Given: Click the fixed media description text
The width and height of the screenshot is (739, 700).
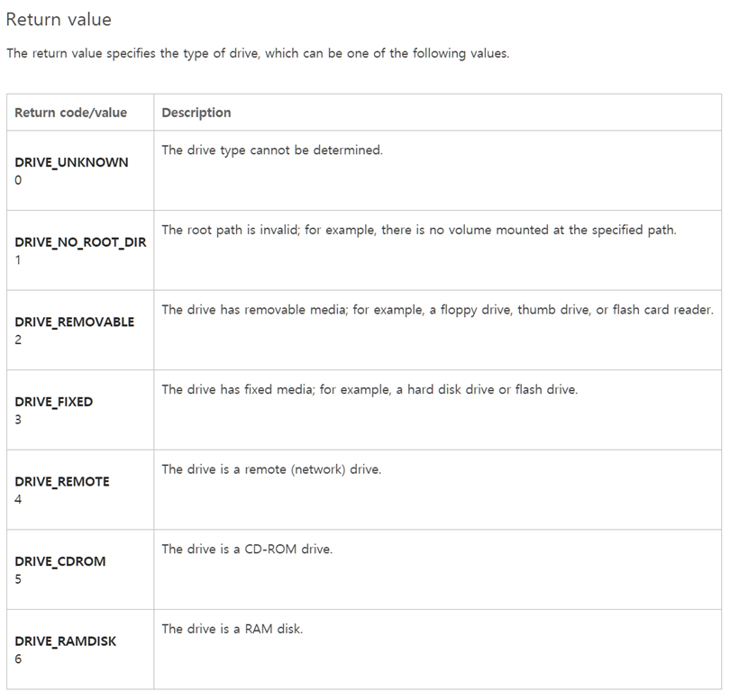Looking at the screenshot, I should pyautogui.click(x=369, y=389).
